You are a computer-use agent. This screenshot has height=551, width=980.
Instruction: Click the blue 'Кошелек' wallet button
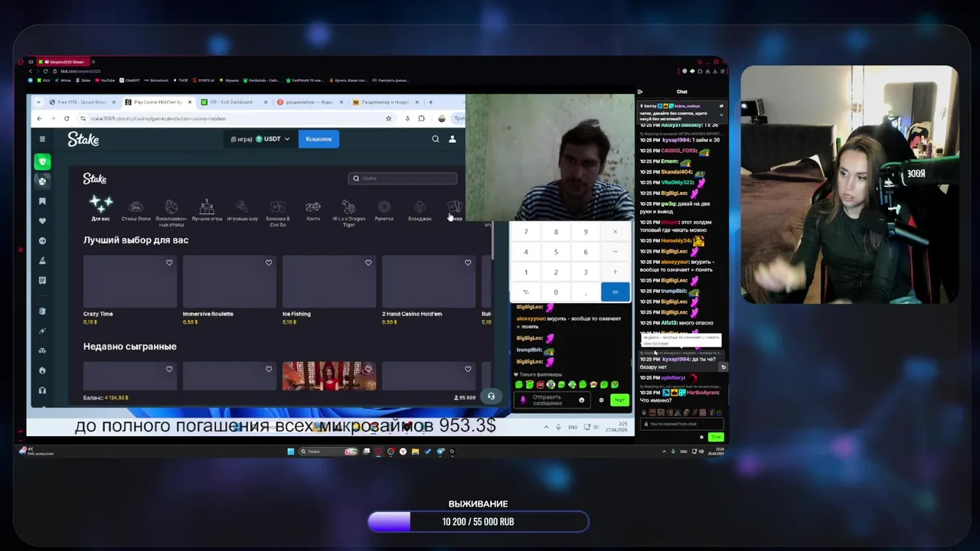(x=318, y=139)
